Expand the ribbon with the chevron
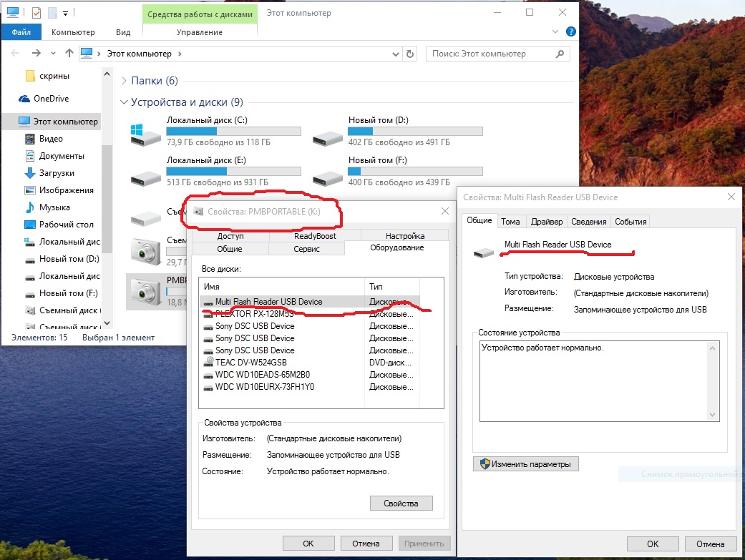The width and height of the screenshot is (745, 560). [556, 32]
